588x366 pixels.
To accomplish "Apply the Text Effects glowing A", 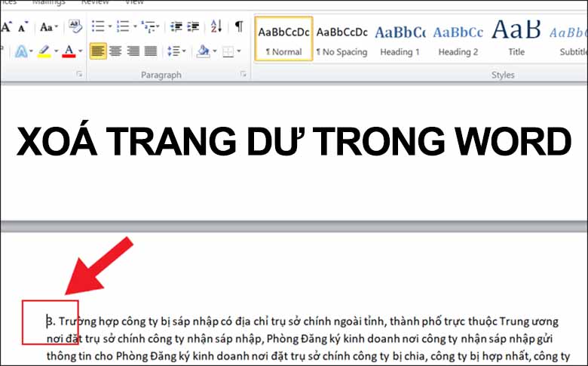I will click(21, 51).
